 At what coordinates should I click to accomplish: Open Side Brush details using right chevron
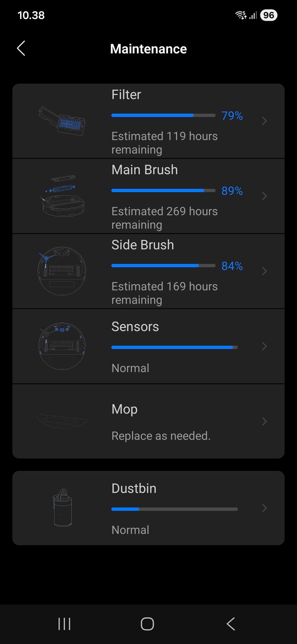click(x=264, y=271)
